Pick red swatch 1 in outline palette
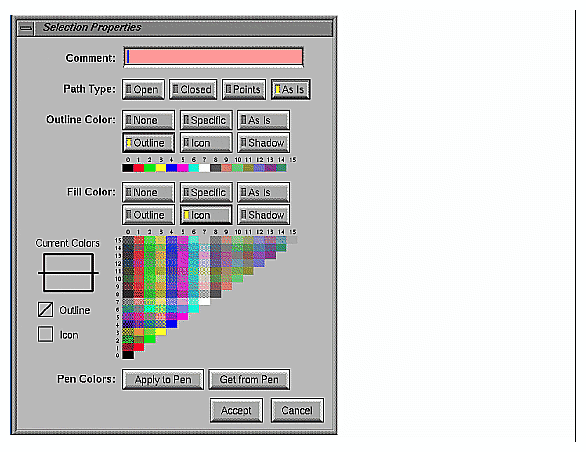 tap(139, 168)
